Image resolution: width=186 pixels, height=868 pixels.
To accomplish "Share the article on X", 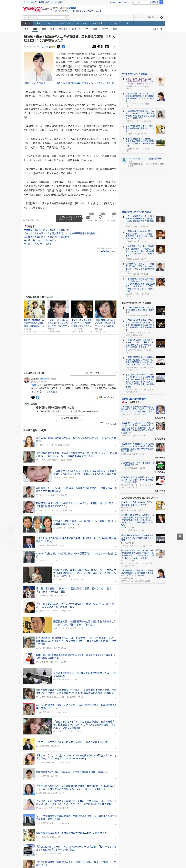I will pos(58,47).
